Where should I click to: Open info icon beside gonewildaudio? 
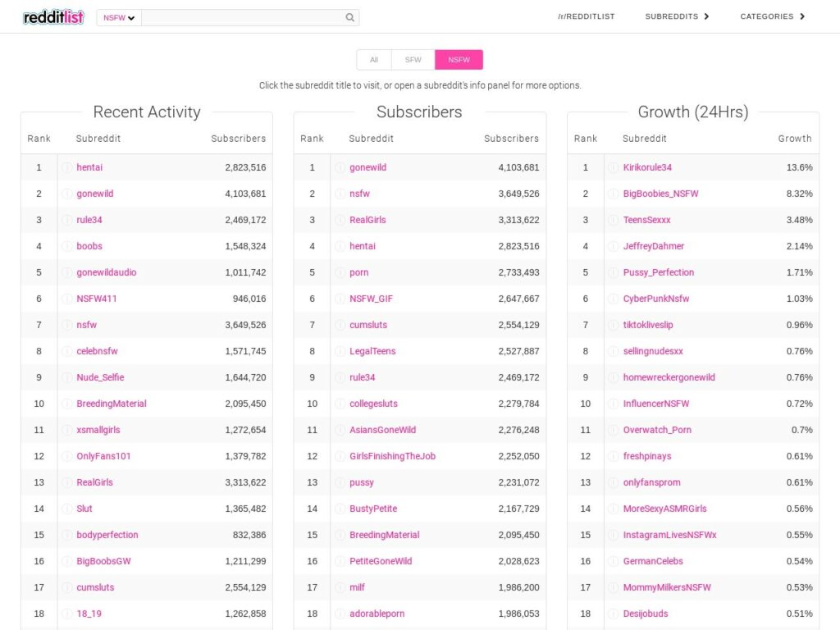[67, 272]
